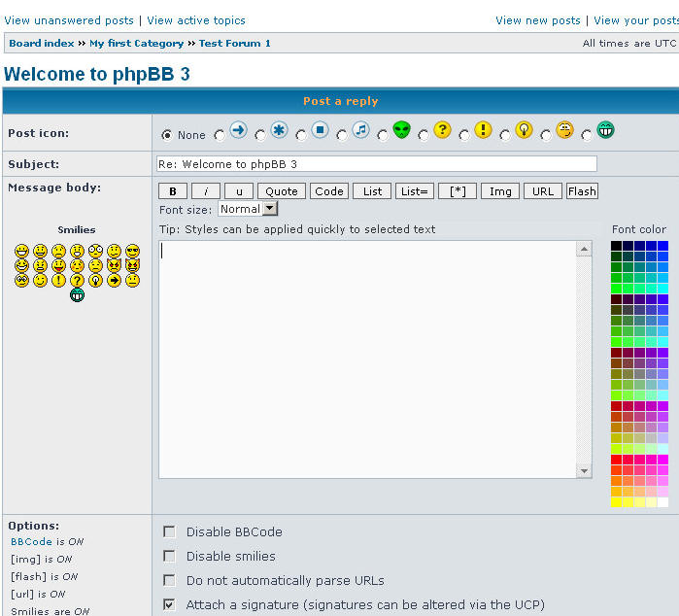Select the None post icon radio button

coord(166,135)
